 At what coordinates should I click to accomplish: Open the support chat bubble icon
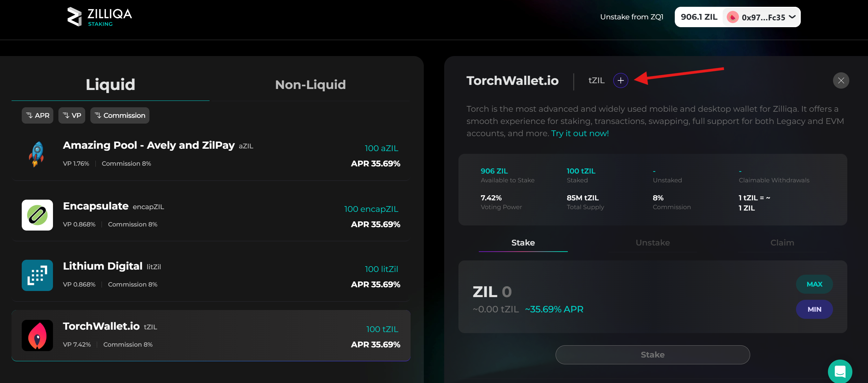point(840,371)
